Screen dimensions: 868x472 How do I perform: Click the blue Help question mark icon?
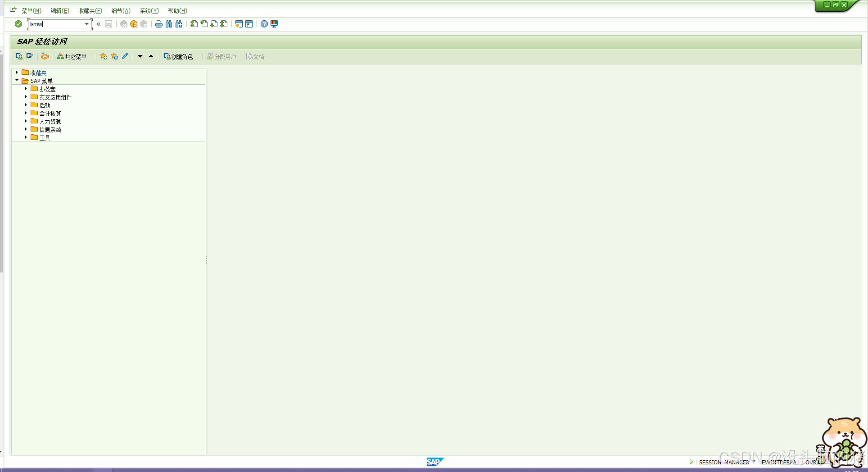[264, 24]
